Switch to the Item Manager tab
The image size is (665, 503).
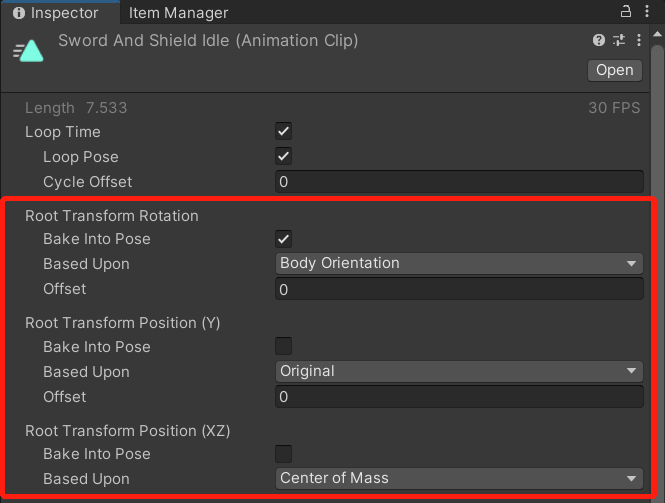tap(179, 13)
